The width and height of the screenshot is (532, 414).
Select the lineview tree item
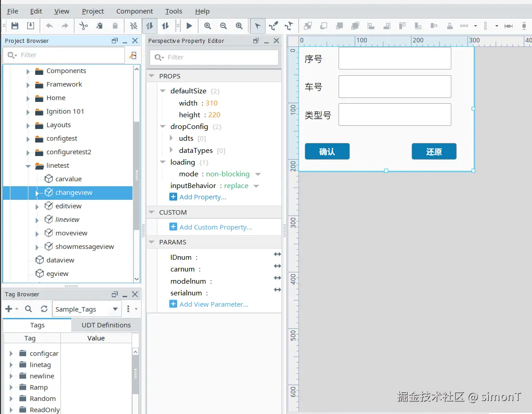[x=67, y=220]
